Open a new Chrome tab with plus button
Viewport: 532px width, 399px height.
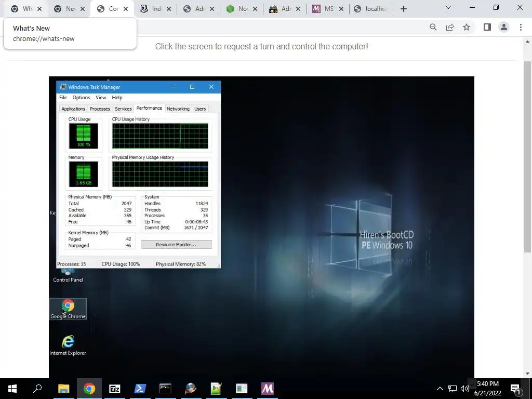(x=403, y=9)
